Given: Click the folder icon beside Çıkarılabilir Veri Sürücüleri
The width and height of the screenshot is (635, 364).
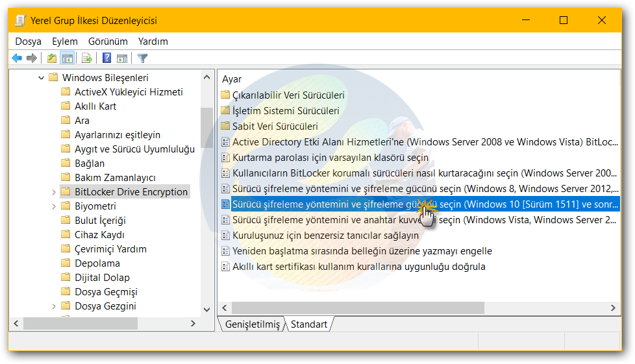Looking at the screenshot, I should (x=225, y=95).
